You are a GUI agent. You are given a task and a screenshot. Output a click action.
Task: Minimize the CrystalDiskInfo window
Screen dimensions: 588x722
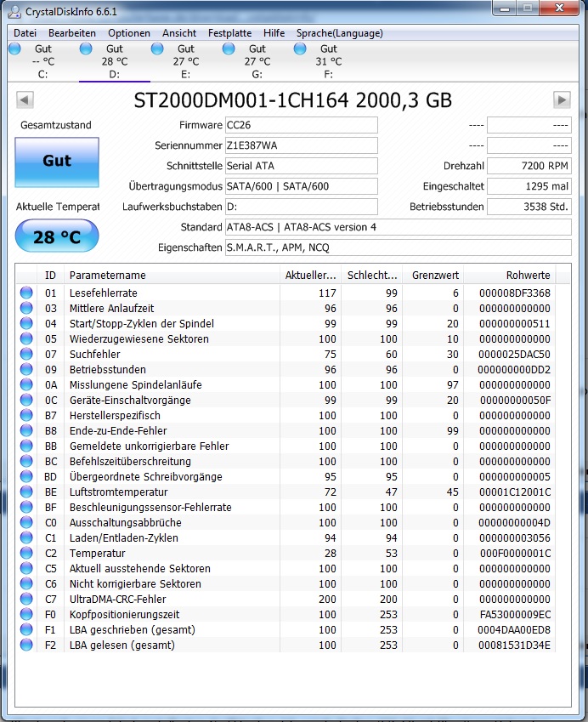(x=505, y=9)
